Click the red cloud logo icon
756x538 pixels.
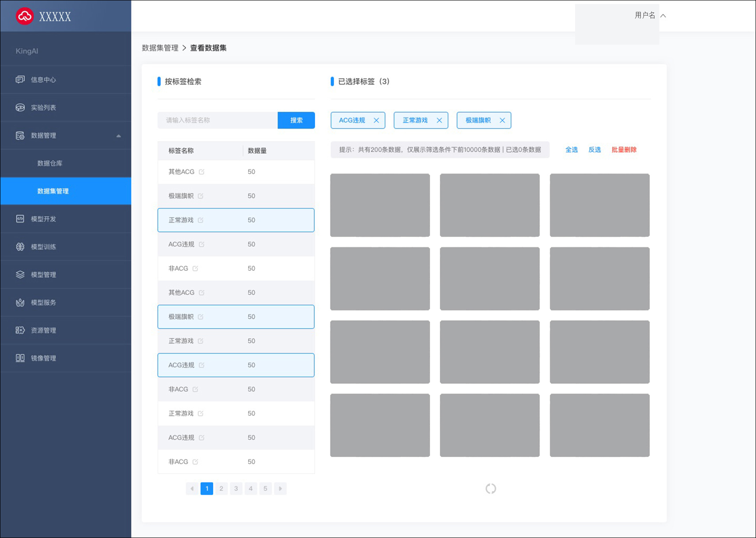click(25, 16)
